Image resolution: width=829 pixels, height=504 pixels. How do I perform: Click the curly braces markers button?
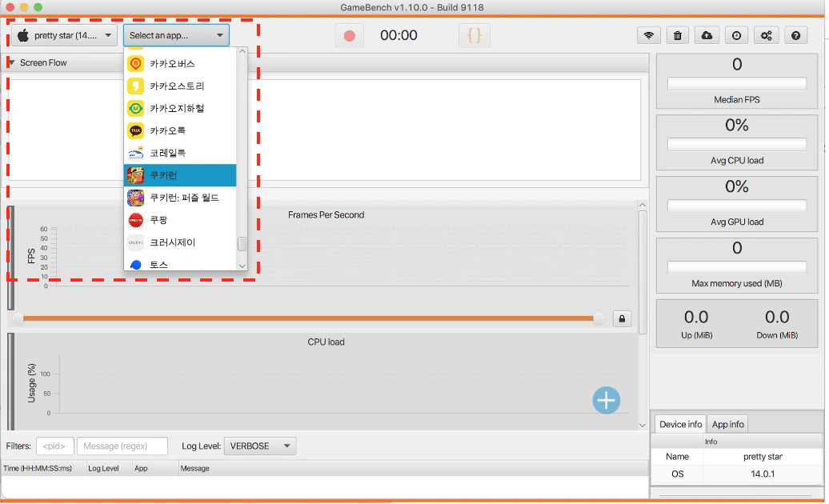(475, 35)
